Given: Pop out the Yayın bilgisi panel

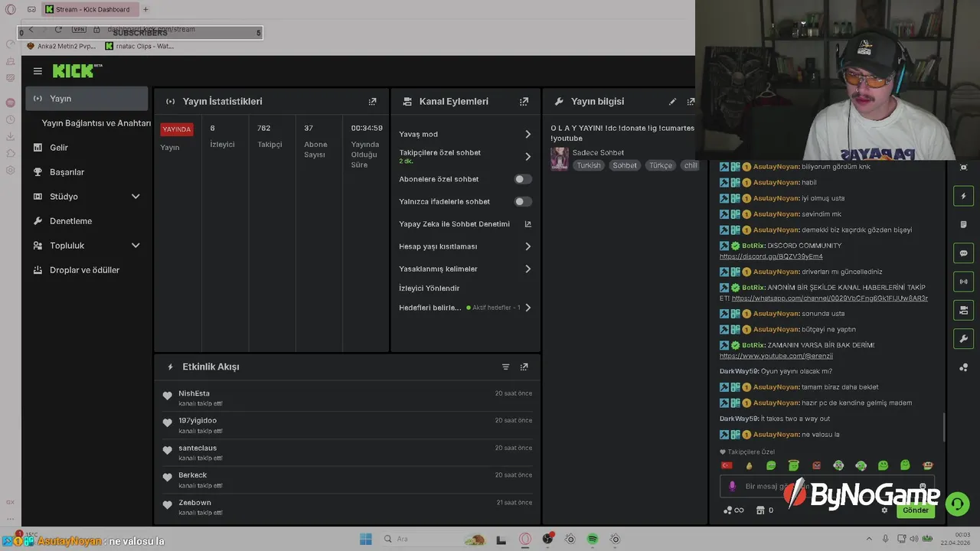Looking at the screenshot, I should (x=691, y=101).
